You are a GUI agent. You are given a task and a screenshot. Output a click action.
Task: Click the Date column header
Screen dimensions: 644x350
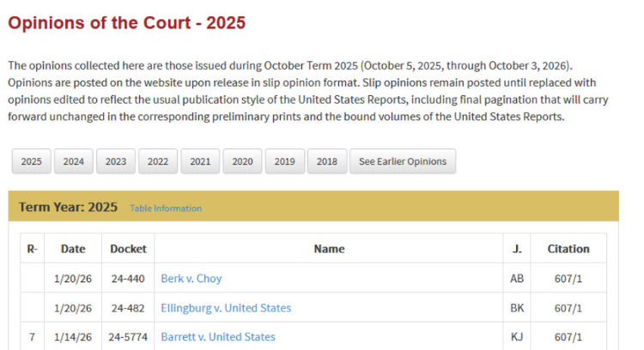[73, 249]
